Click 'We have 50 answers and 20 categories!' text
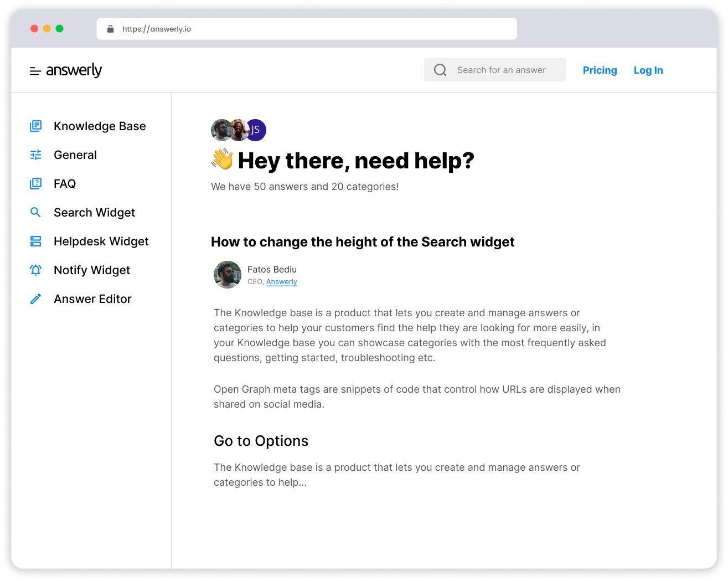Screen dimensions: 728x581 pos(304,187)
